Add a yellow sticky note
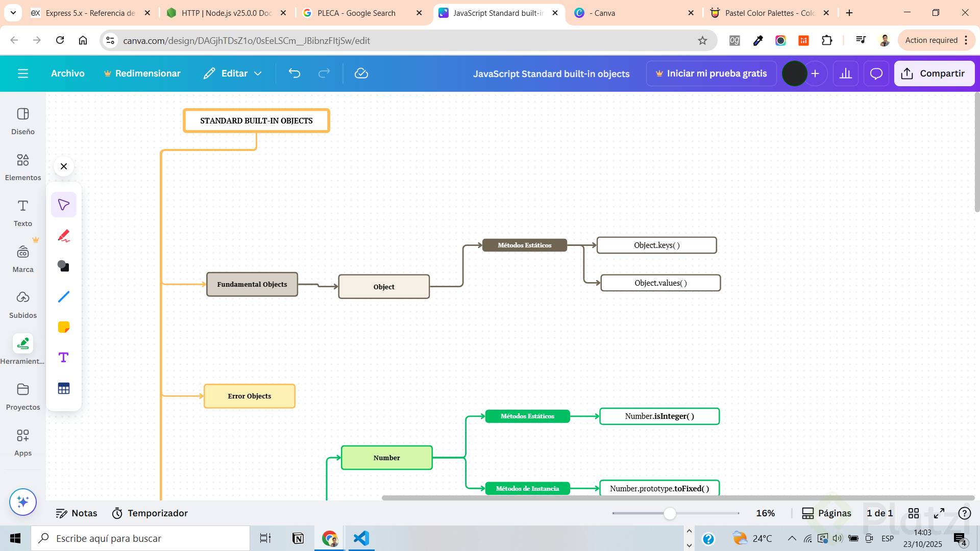The width and height of the screenshot is (980, 551). pos(64,327)
